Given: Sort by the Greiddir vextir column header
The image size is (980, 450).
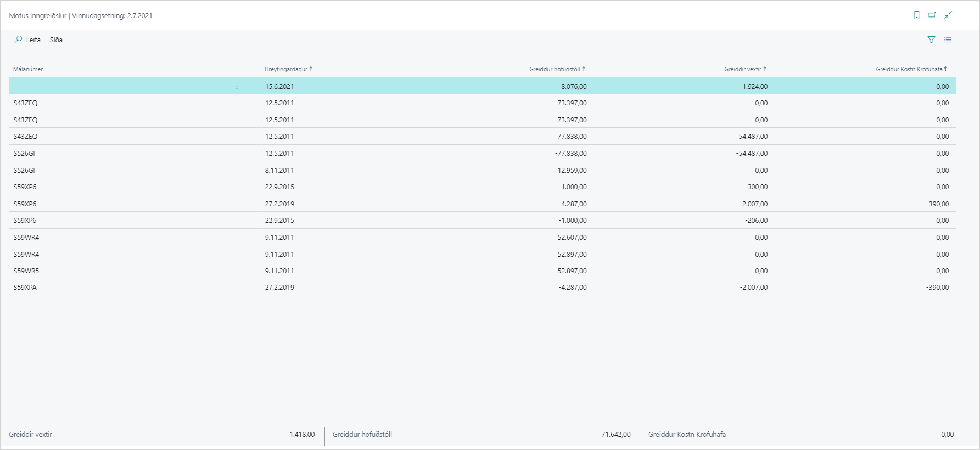Looking at the screenshot, I should point(742,69).
